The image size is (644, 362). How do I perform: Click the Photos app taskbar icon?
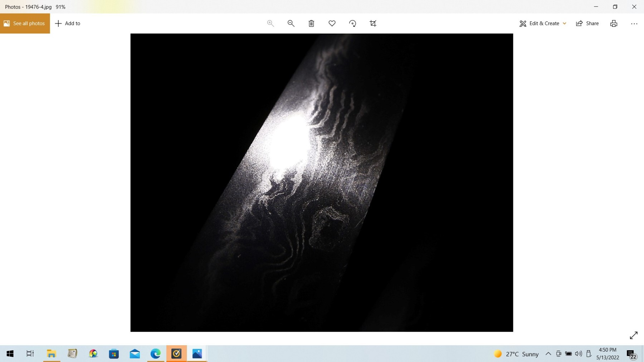click(x=197, y=353)
